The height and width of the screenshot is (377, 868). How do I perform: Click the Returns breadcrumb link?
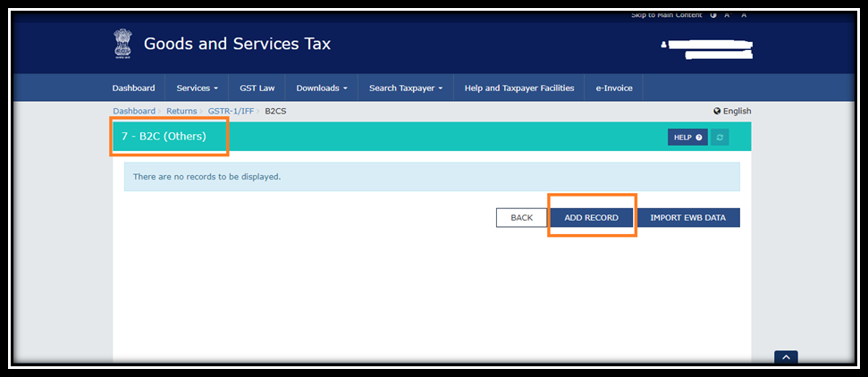(x=181, y=112)
